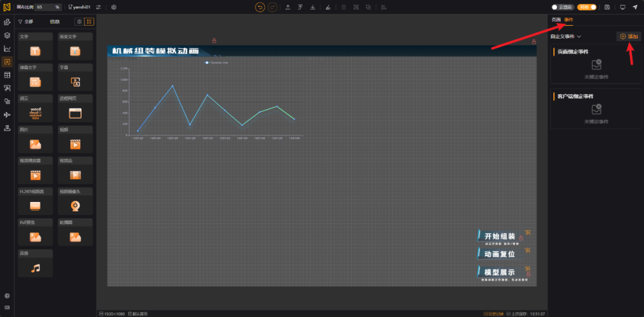Screen dimensions: 644x317
Task: Switch component panel to list view
Action: [79, 21]
